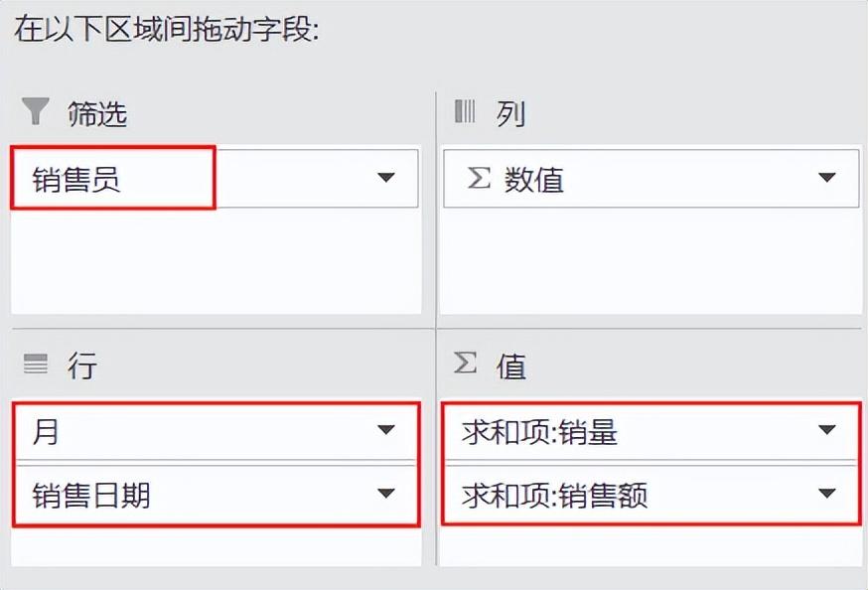Click the sigma icon in 数值 field
Viewport: 868px width, 590px height.
479,179
